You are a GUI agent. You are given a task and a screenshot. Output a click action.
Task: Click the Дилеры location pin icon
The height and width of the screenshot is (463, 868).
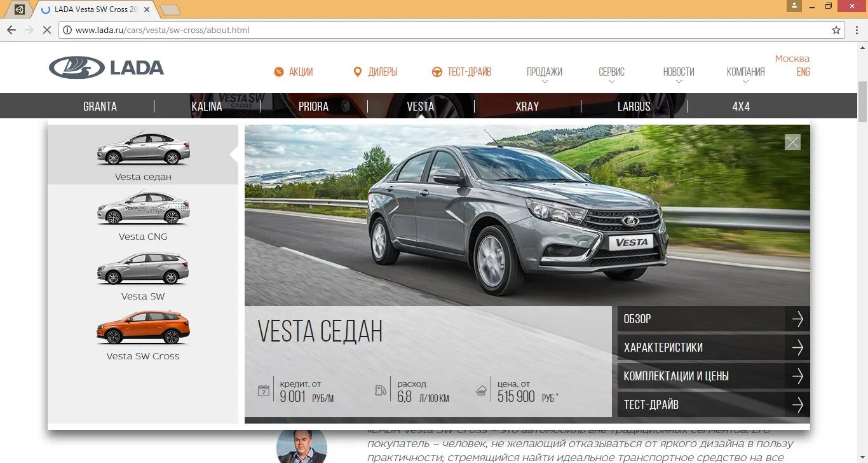(x=357, y=72)
